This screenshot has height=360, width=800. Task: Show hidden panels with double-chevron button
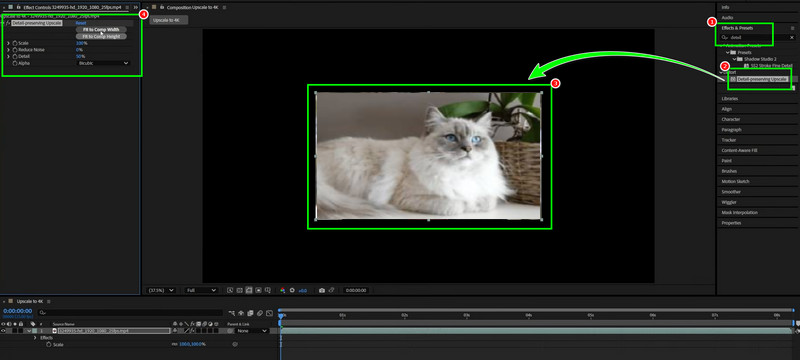(x=136, y=8)
